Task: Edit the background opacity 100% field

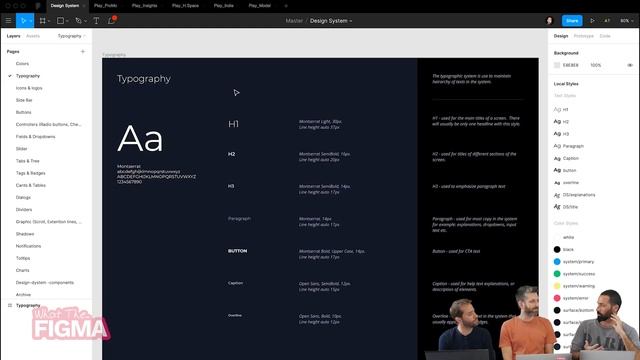Action: (x=596, y=65)
